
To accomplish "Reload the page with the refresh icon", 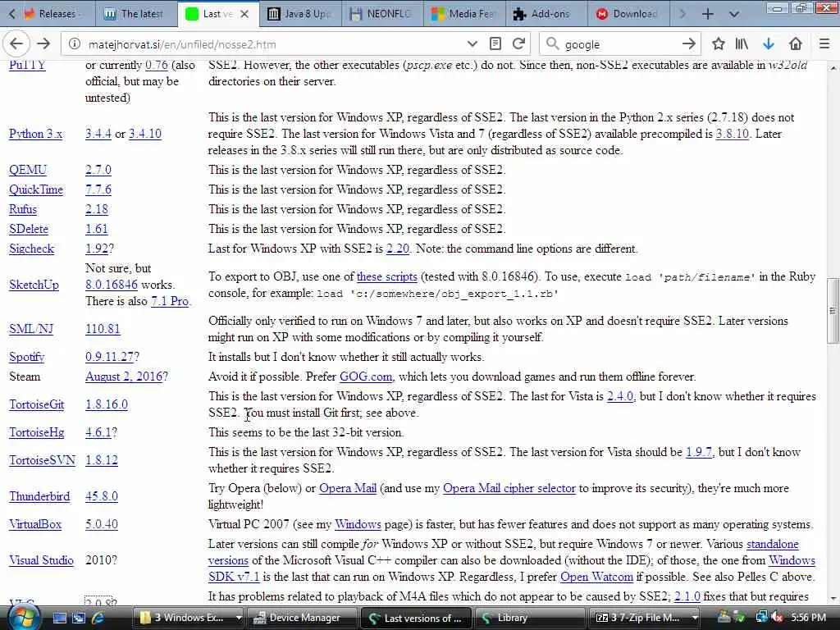I will tap(518, 44).
